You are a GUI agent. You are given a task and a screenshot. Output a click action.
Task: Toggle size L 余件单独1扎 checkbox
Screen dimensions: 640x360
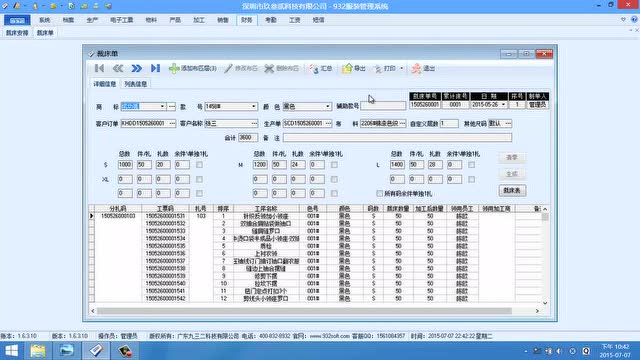pos(471,164)
